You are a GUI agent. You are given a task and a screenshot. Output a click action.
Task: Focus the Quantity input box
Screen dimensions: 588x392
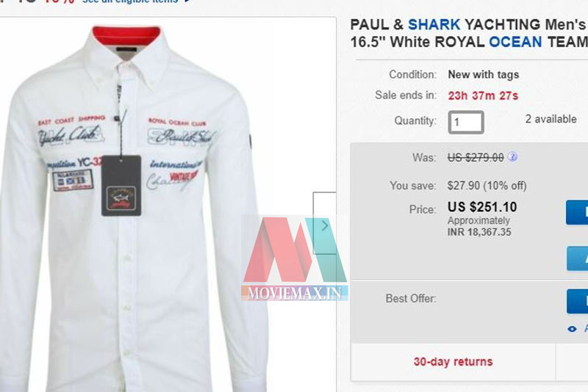click(x=466, y=122)
